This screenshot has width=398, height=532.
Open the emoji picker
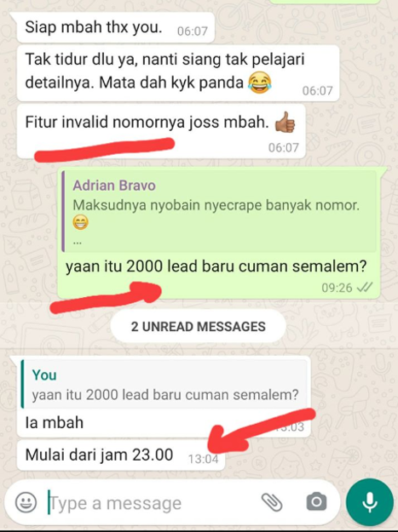coord(26,502)
